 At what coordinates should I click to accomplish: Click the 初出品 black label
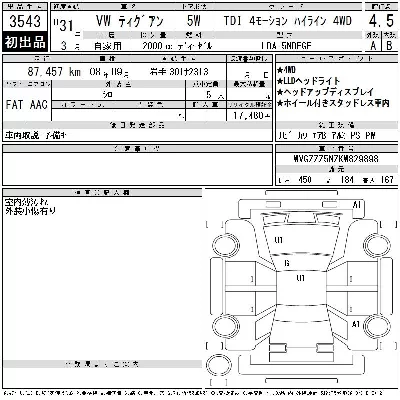point(25,42)
